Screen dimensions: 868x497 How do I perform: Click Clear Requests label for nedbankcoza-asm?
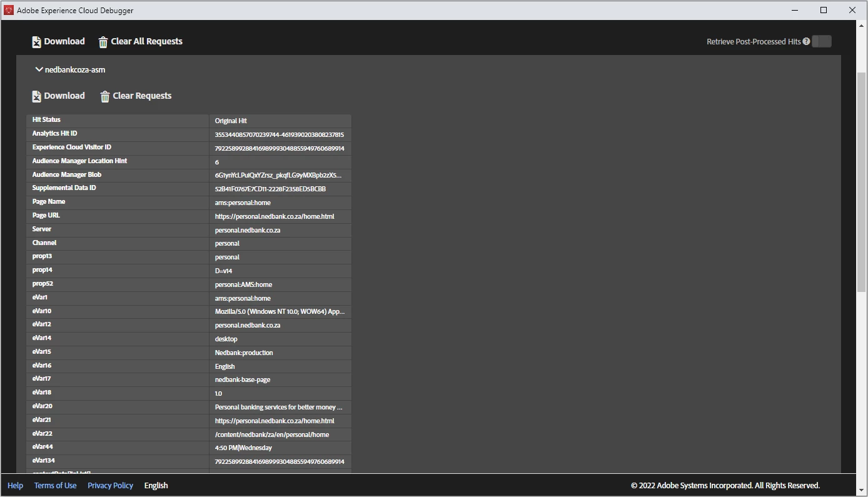tap(142, 96)
